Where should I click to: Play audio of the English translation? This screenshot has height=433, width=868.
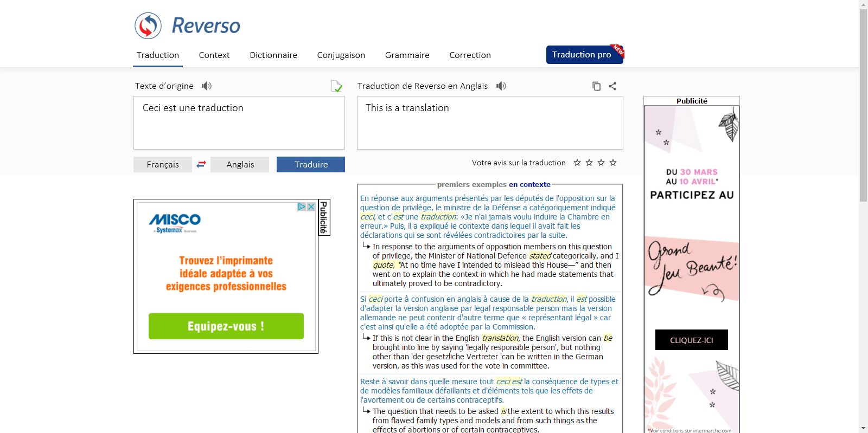click(501, 86)
